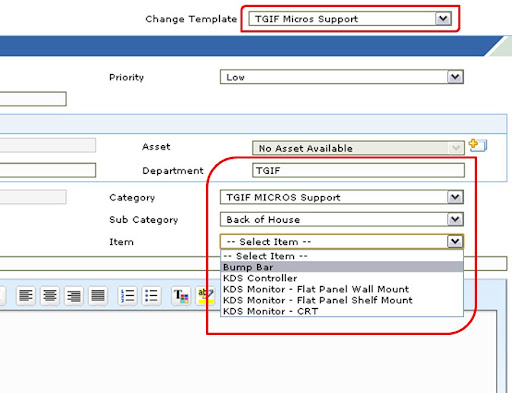Open the Change Template dropdown
The image size is (512, 393).
(350, 19)
